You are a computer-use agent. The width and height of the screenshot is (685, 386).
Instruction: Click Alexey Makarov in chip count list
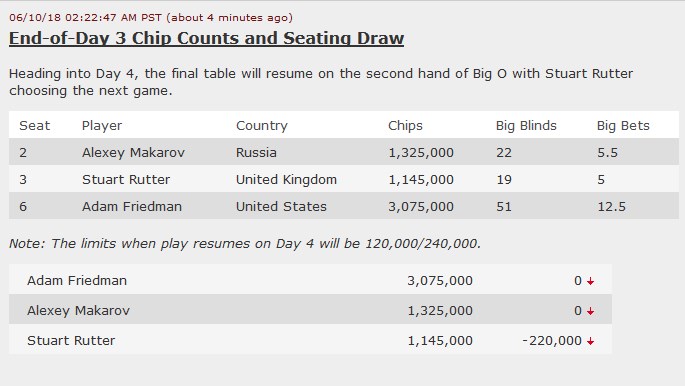tap(78, 310)
